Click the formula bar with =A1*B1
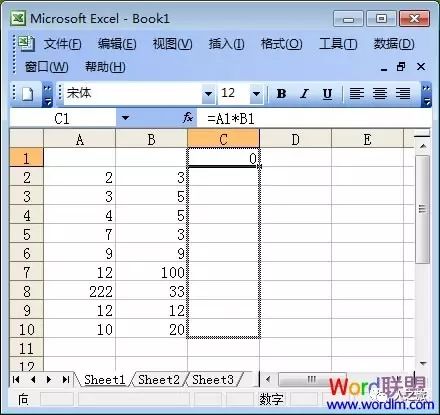The image size is (440, 415). click(313, 118)
